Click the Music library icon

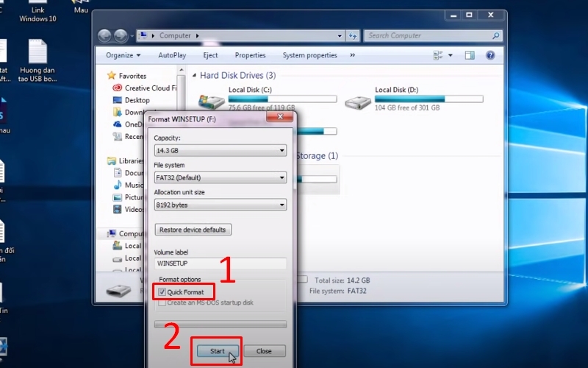pyautogui.click(x=118, y=185)
